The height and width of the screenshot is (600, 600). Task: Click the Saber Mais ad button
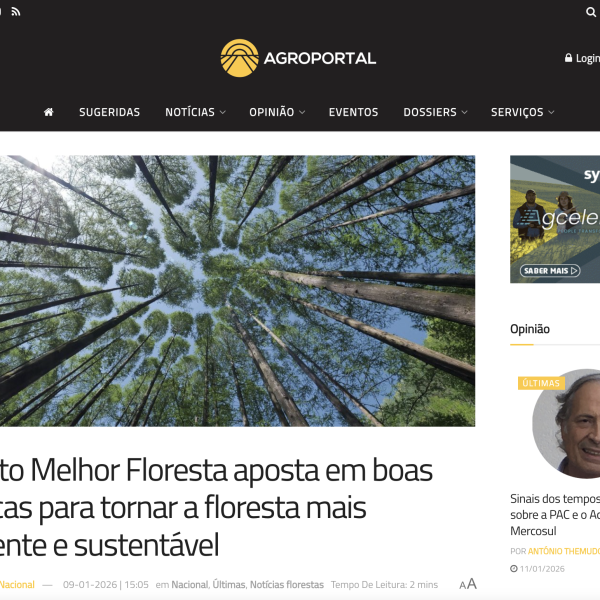[550, 271]
